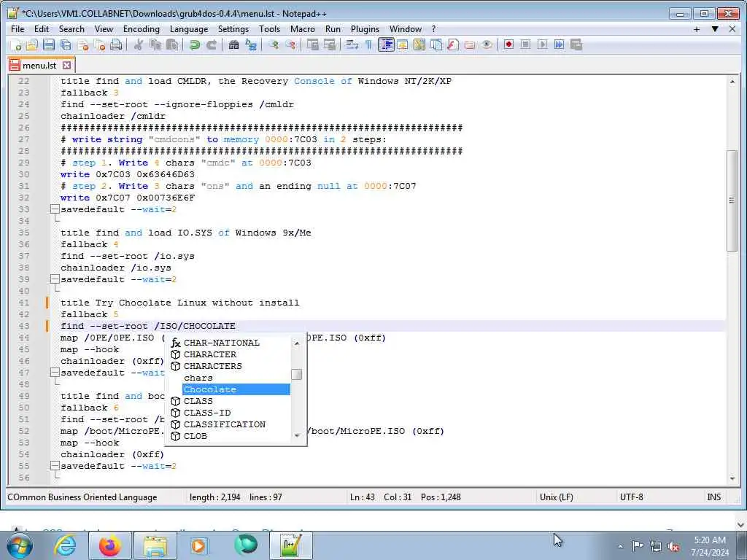Click the Copy toolbar icon

[155, 44]
